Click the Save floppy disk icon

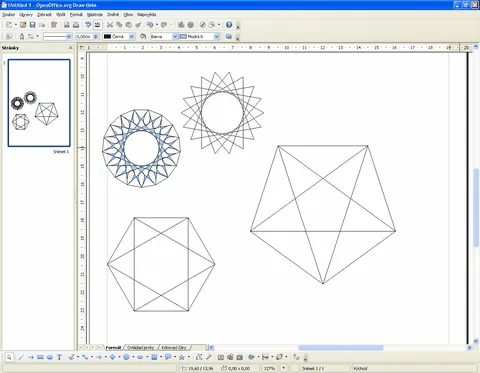[32, 25]
